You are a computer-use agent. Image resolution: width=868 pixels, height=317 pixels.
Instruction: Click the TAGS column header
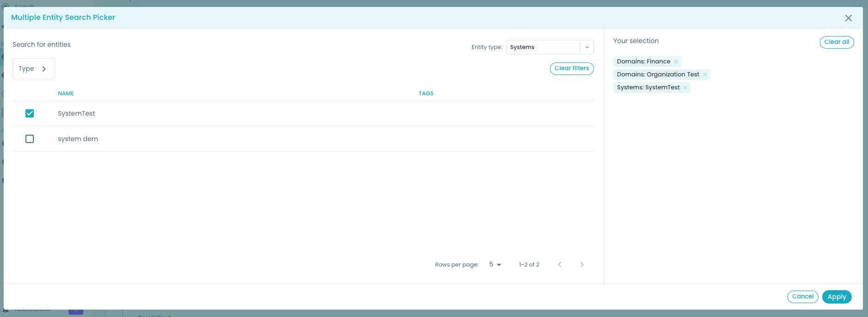pos(426,93)
